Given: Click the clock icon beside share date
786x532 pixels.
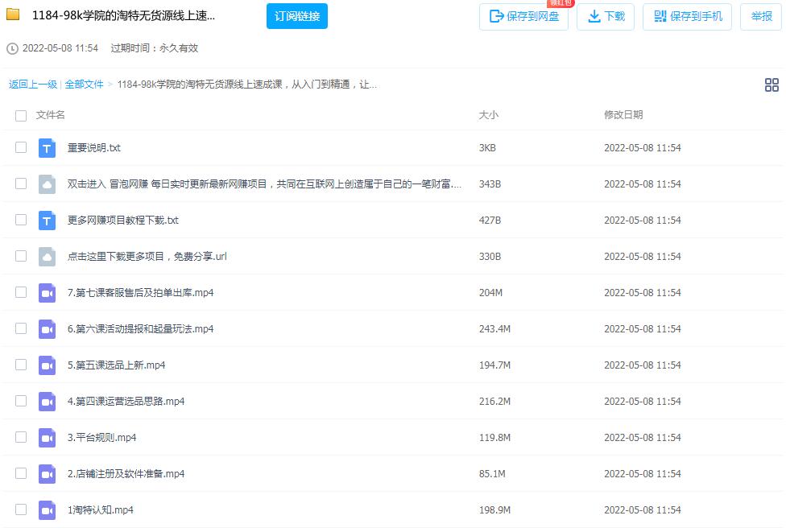Looking at the screenshot, I should [x=13, y=48].
